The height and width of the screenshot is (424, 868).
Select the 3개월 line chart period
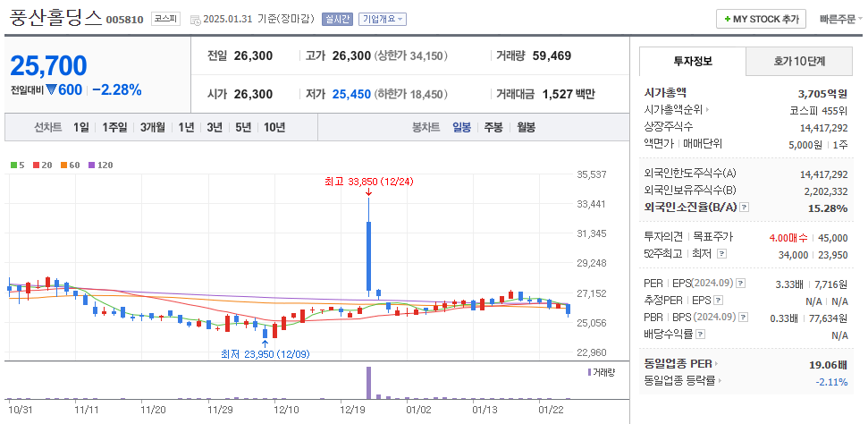point(153,128)
